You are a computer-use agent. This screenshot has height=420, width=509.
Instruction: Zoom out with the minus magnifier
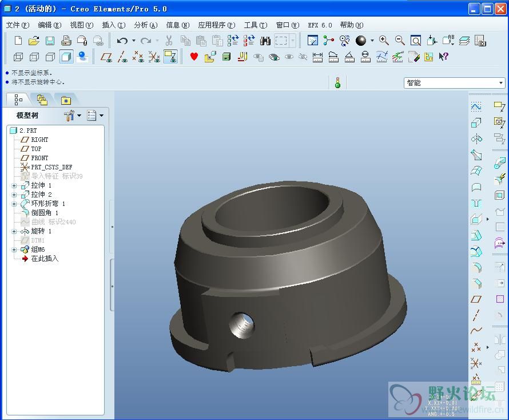point(400,41)
